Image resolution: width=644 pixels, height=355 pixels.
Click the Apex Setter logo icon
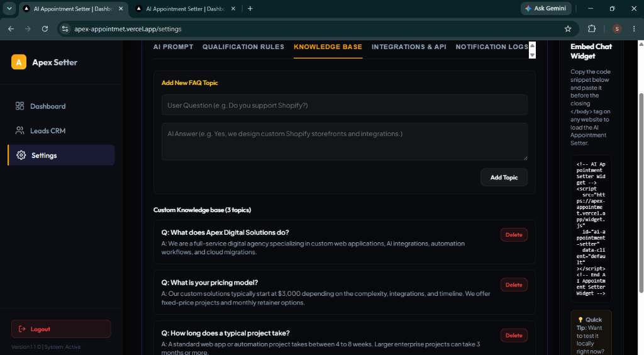tap(19, 62)
